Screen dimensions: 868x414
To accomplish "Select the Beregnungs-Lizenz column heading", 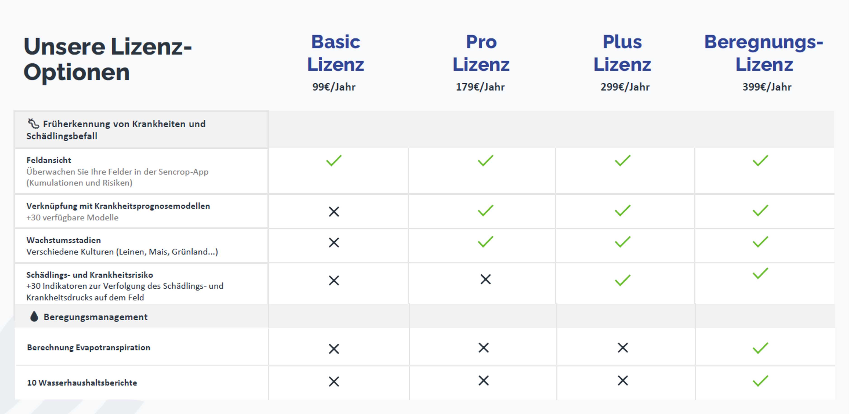I will [764, 53].
